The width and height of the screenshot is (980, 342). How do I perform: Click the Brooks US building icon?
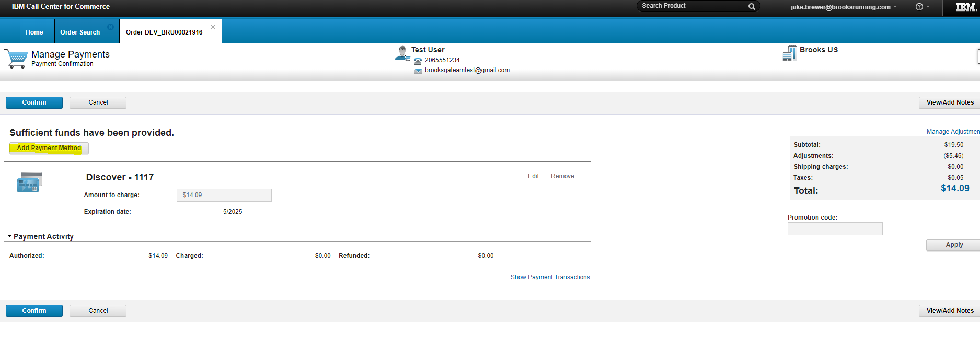(789, 53)
